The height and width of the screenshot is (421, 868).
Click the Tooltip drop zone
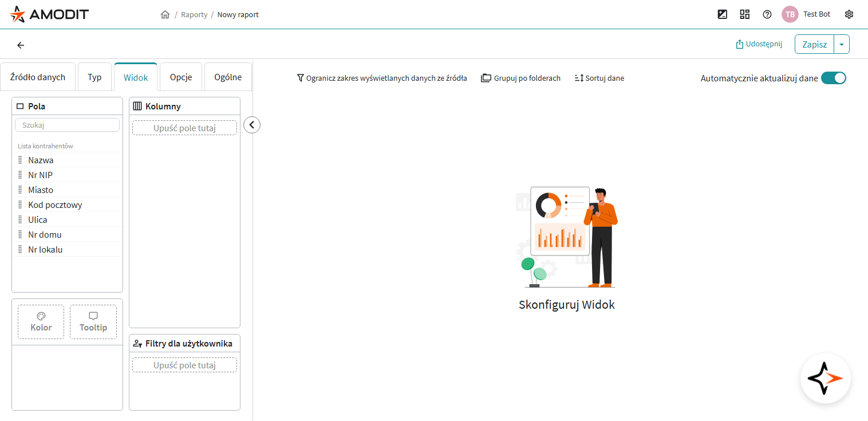pyautogui.click(x=93, y=322)
